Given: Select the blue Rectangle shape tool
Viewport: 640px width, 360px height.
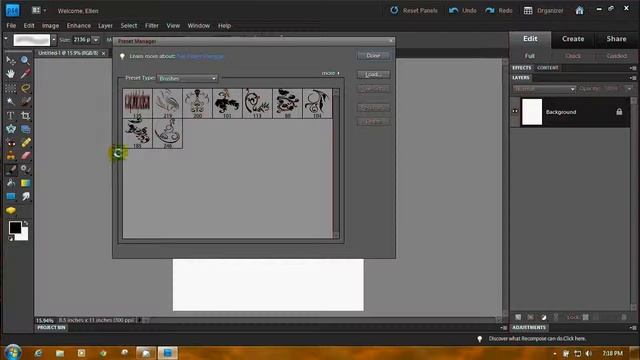Looking at the screenshot, I should click(11, 196).
